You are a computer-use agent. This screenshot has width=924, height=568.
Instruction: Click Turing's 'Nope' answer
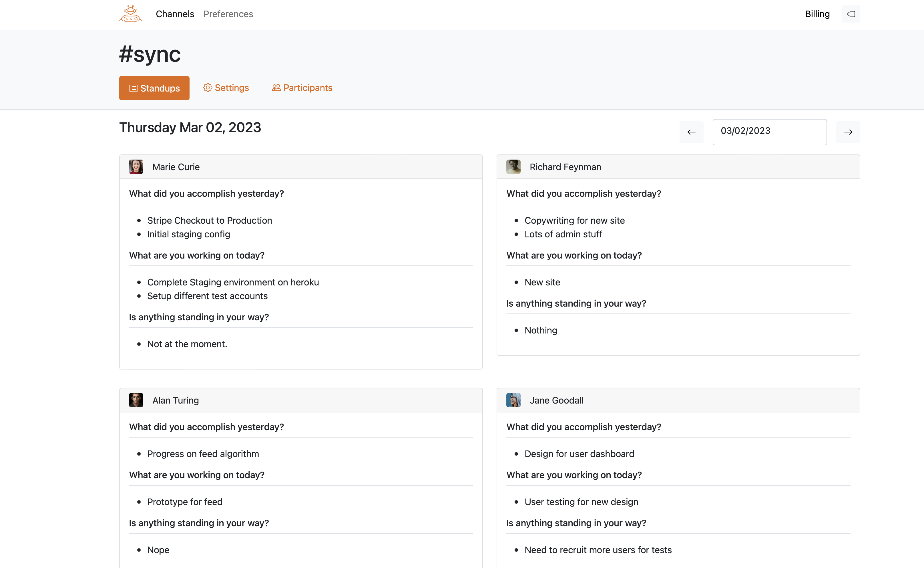pos(158,550)
